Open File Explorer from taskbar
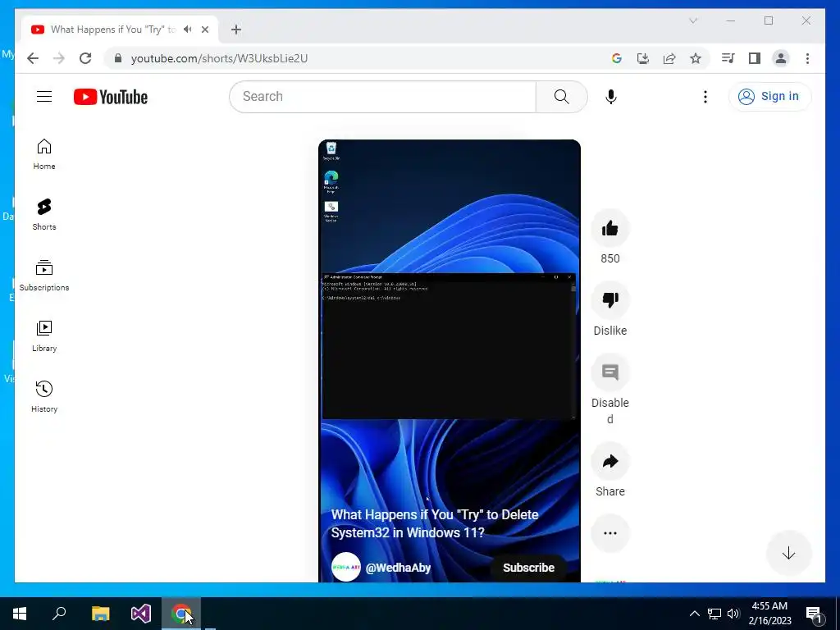Image resolution: width=840 pixels, height=630 pixels. [x=100, y=614]
